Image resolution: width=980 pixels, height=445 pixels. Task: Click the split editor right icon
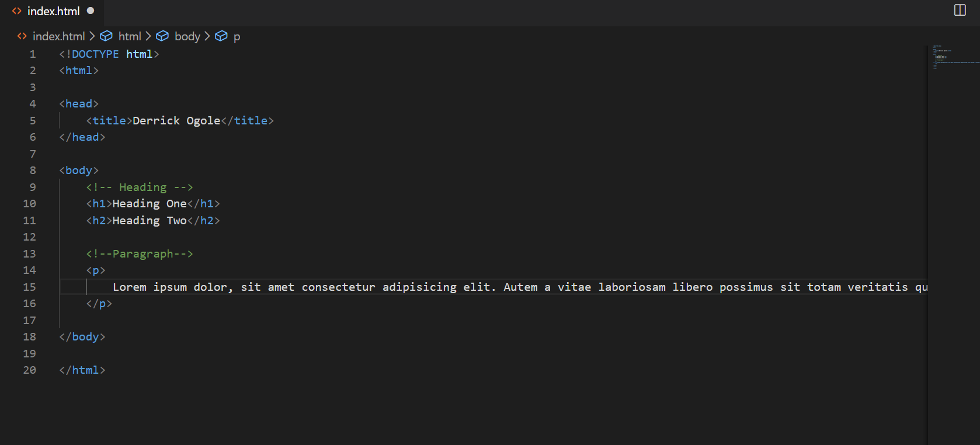point(960,10)
